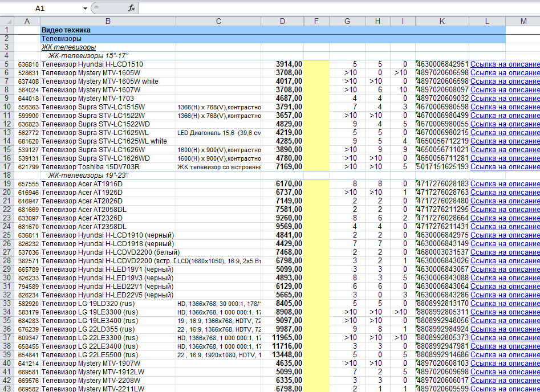This screenshot has height=392, width=540.
Task: Click description 'LED Диагональ 15,6 (39,6 см'
Action: pos(218,133)
